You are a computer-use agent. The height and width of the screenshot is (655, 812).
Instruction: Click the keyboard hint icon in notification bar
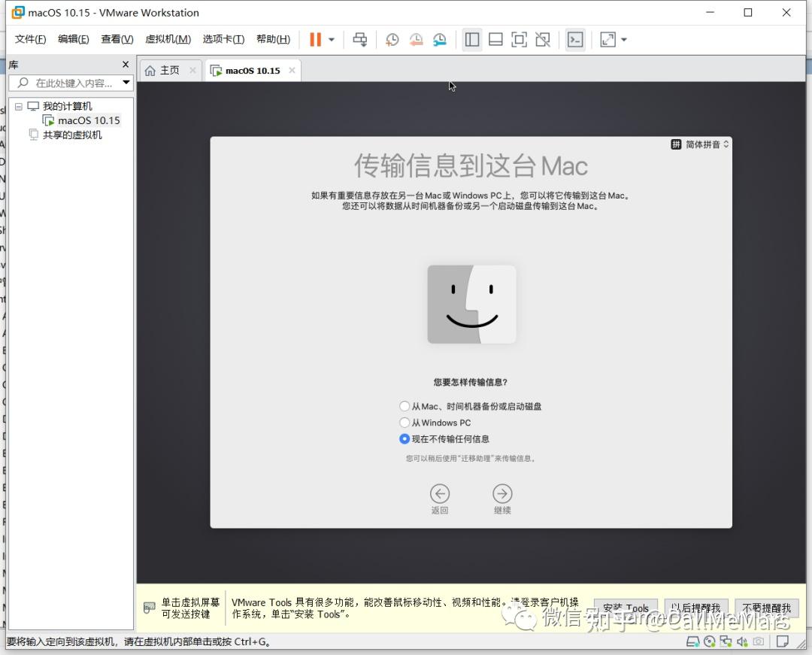149,608
